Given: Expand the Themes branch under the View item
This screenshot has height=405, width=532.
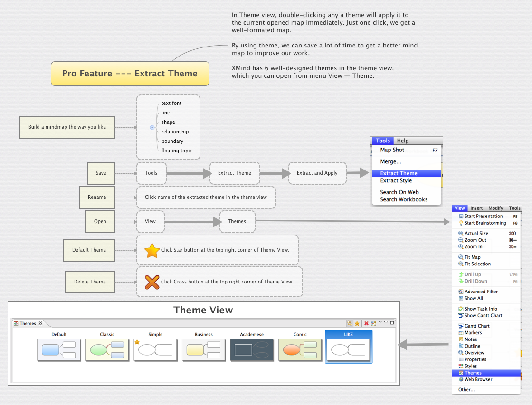Looking at the screenshot, I should (237, 221).
